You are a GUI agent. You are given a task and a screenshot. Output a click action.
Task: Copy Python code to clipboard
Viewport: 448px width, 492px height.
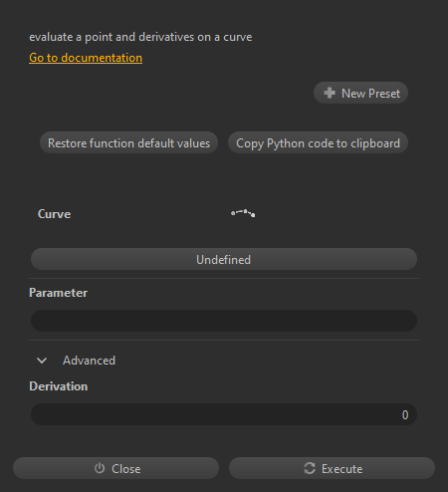318,142
